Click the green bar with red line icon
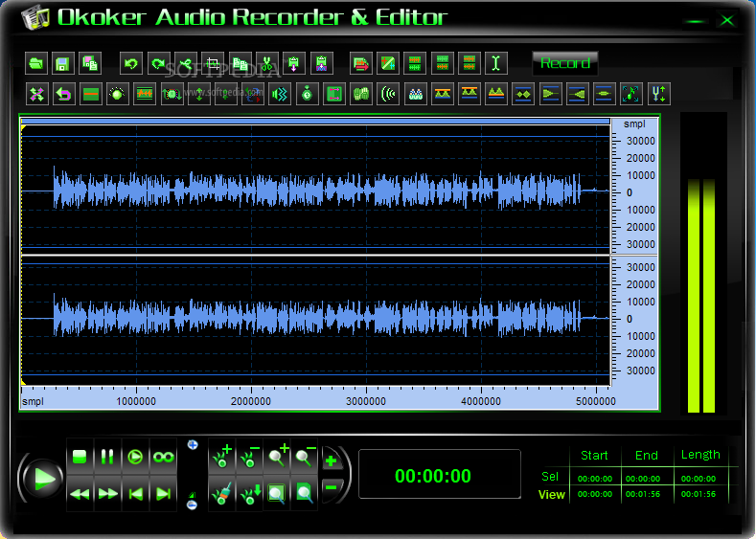 click(x=91, y=94)
